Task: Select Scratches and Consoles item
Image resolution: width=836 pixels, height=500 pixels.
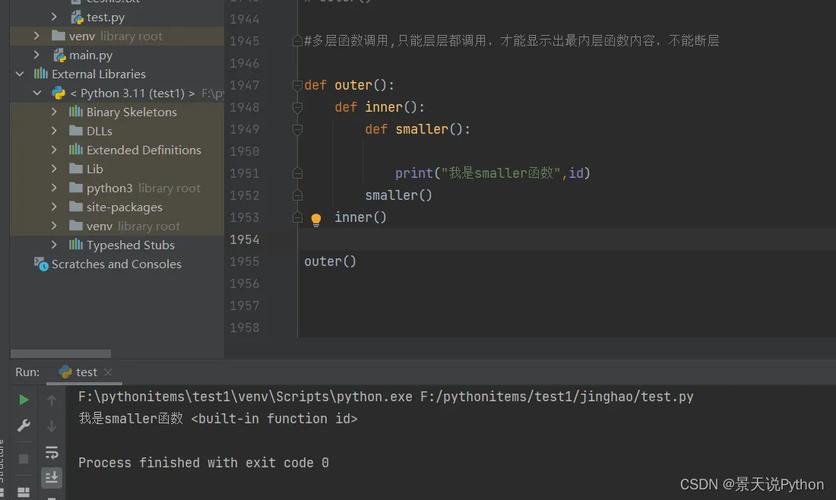Action: pyautogui.click(x=116, y=264)
